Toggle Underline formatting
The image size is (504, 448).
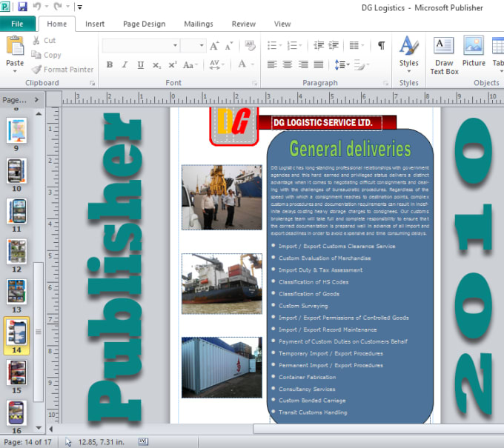[x=141, y=65]
